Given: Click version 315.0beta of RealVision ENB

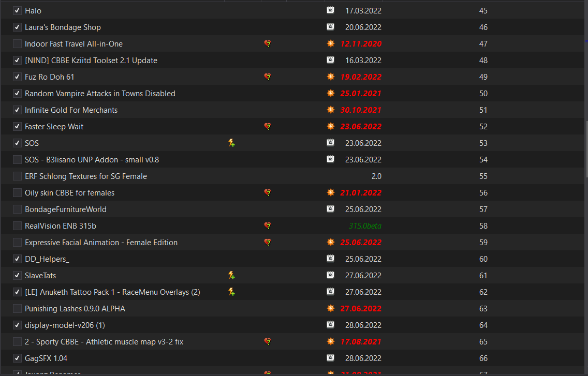Looking at the screenshot, I should pyautogui.click(x=365, y=225).
